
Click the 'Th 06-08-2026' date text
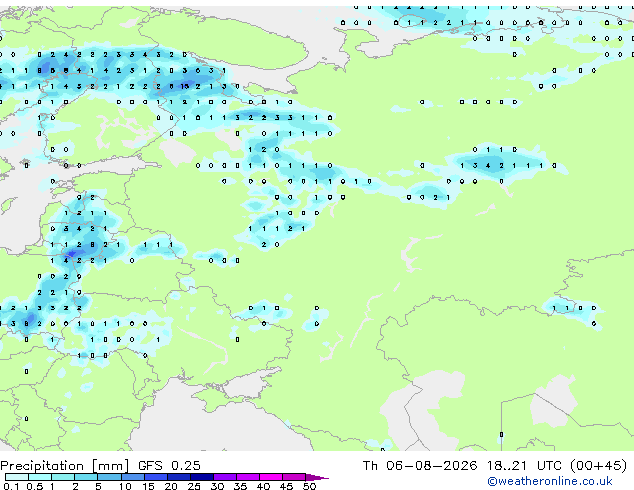(x=420, y=465)
